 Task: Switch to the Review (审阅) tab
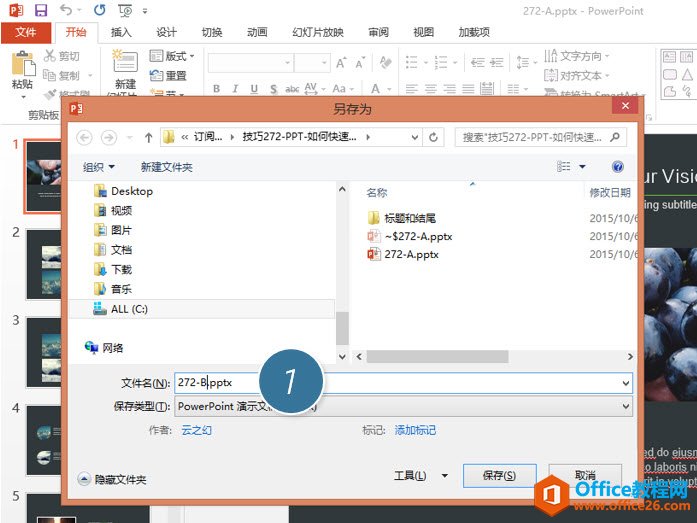[378, 32]
